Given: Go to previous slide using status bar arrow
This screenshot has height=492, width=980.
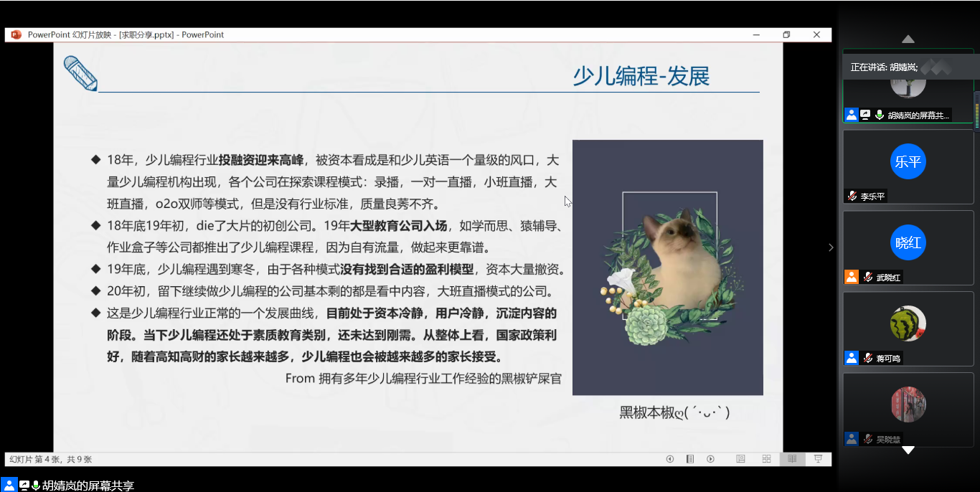Looking at the screenshot, I should [x=670, y=459].
